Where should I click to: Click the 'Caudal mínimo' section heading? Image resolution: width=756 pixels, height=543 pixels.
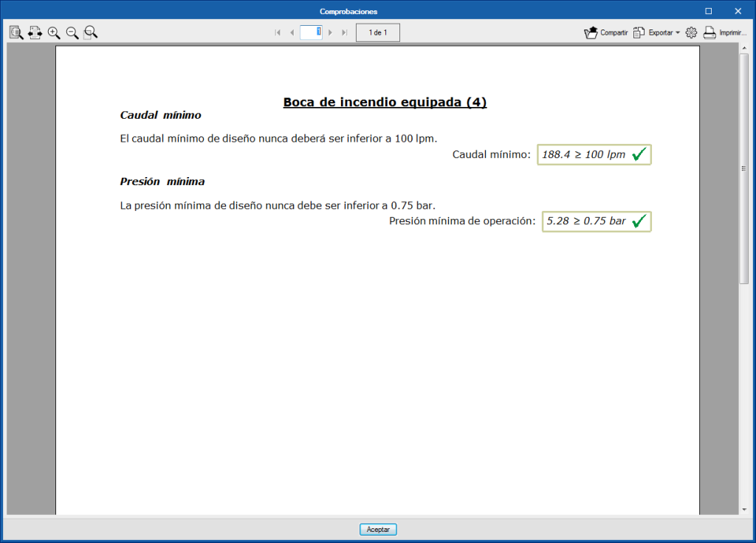click(160, 115)
